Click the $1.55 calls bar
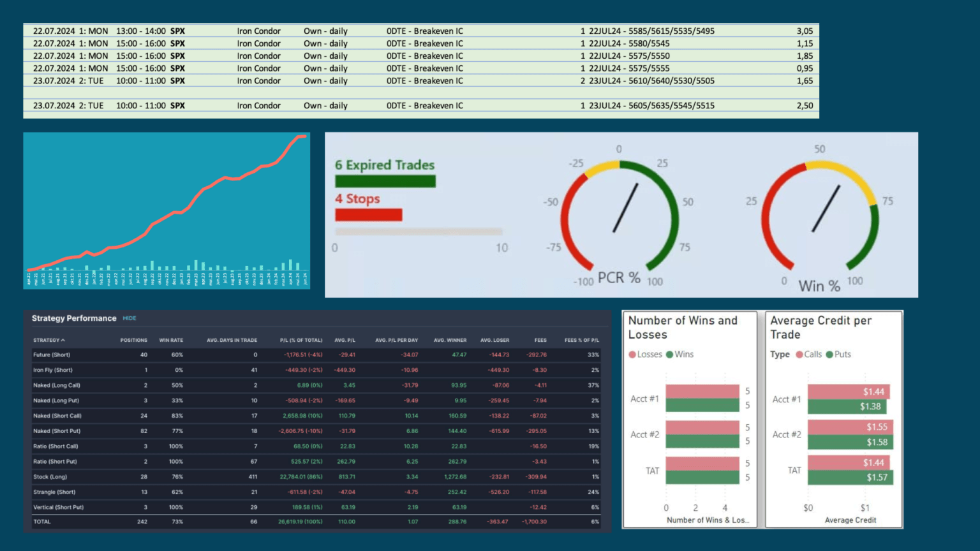This screenshot has width=980, height=551. (850, 427)
